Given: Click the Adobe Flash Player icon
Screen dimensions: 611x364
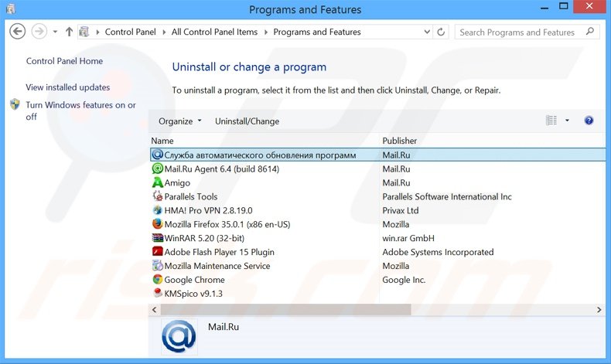Looking at the screenshot, I should 158,252.
